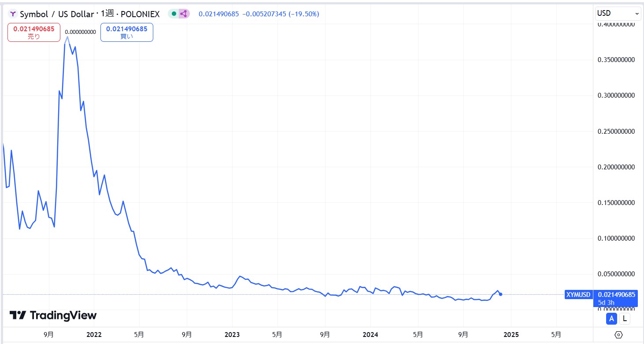Click the 0.200000000 price axis label
This screenshot has width=644, height=344.
[x=616, y=167]
